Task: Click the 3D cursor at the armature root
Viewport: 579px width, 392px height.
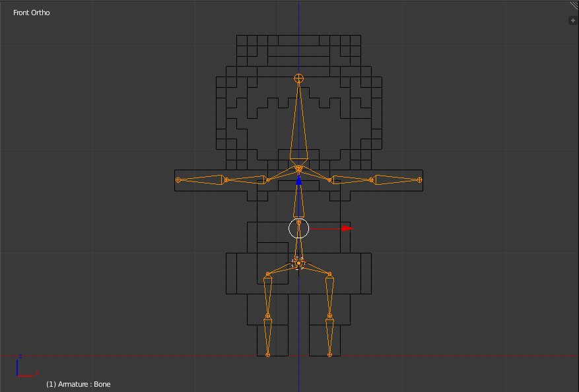Action: click(298, 263)
